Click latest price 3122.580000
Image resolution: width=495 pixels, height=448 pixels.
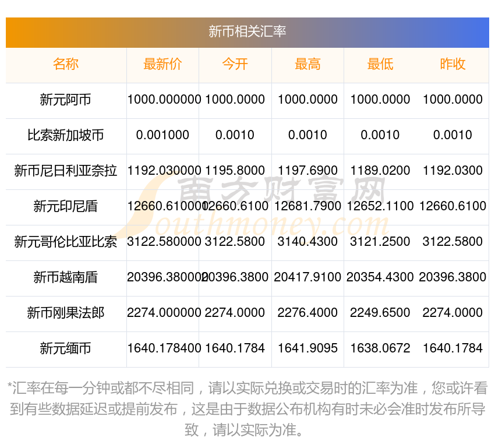pyautogui.click(x=164, y=242)
